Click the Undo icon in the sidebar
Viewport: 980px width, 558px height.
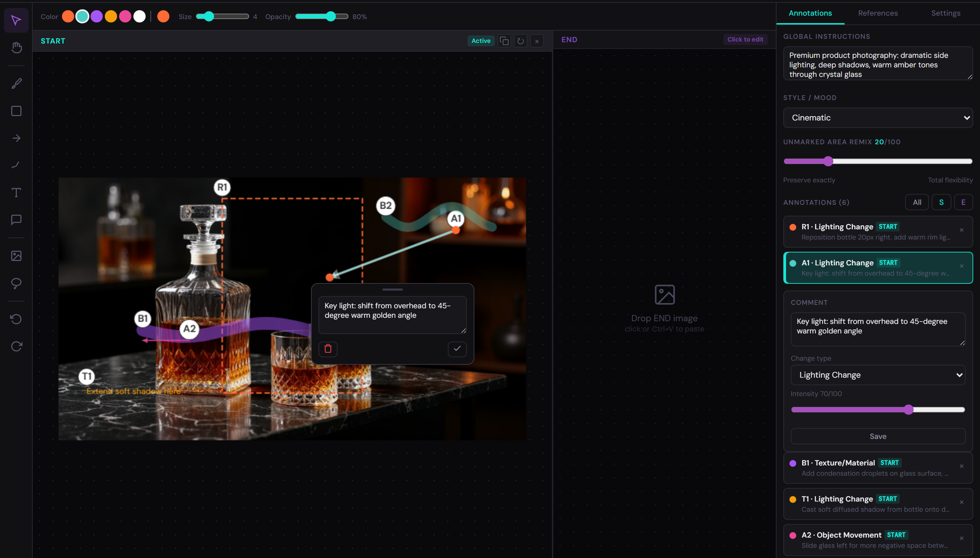16,319
